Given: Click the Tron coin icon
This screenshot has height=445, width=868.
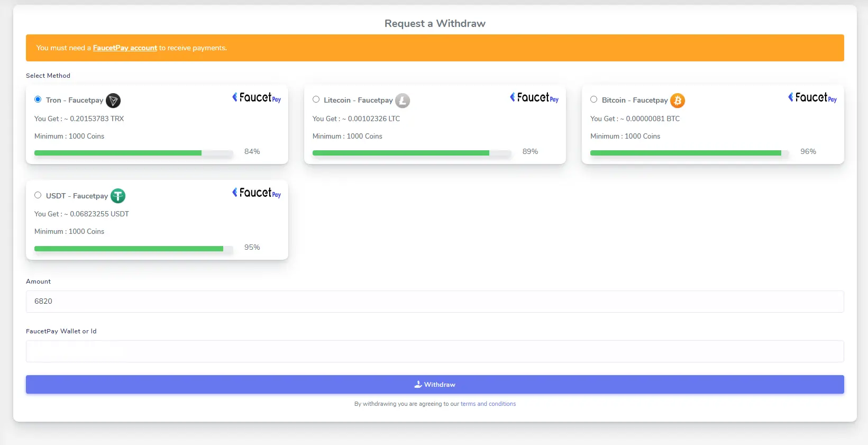Looking at the screenshot, I should [113, 101].
